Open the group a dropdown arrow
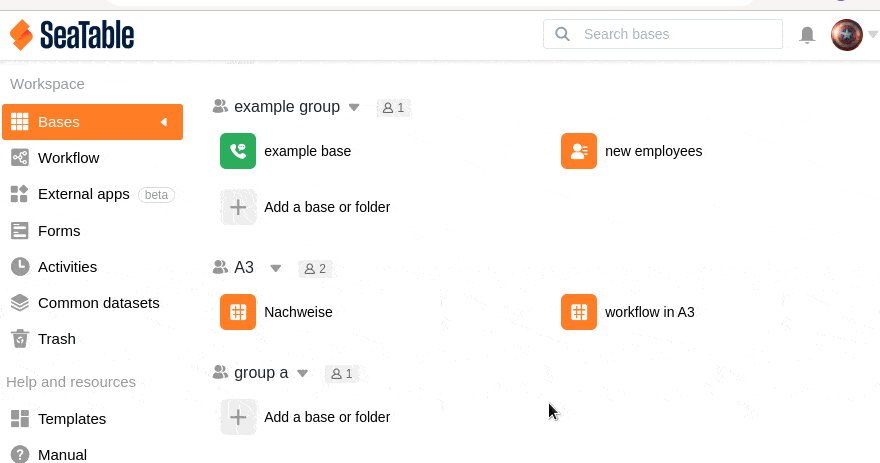880x463 pixels. click(x=303, y=373)
